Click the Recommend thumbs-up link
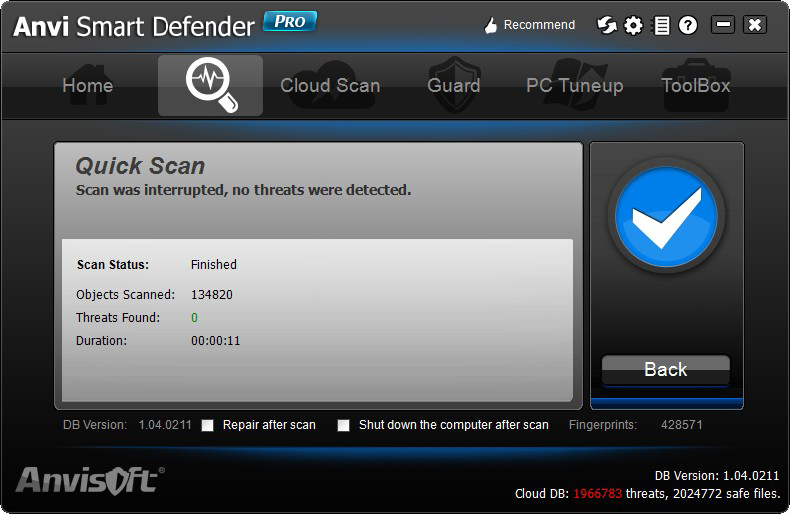The width and height of the screenshot is (790, 514). click(x=530, y=25)
